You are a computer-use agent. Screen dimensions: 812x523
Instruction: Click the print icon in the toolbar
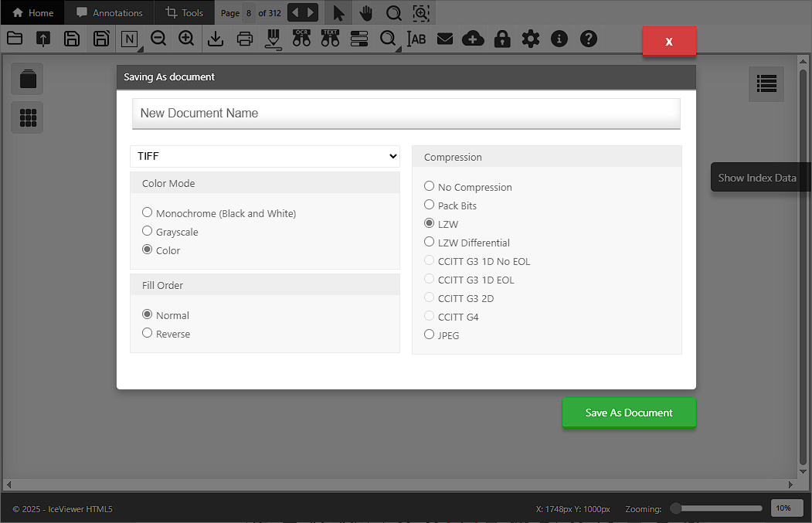point(245,39)
